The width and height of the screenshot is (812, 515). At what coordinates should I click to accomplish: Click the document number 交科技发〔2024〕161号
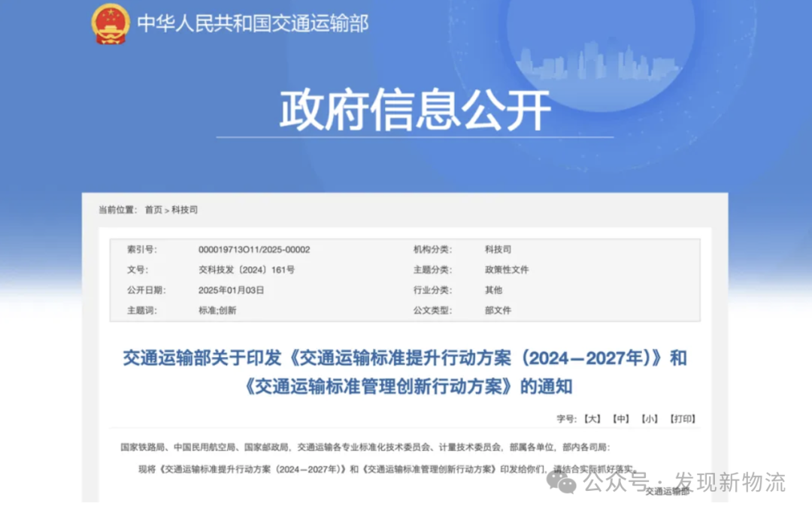(246, 270)
